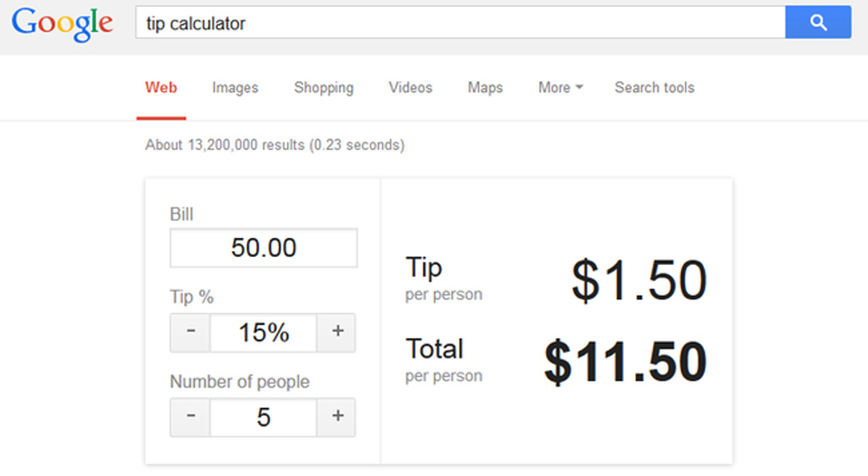Open Search tools options

654,88
